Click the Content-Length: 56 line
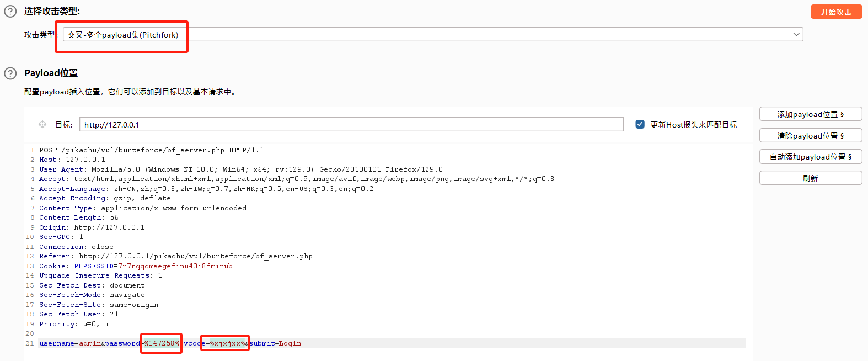 [x=79, y=217]
